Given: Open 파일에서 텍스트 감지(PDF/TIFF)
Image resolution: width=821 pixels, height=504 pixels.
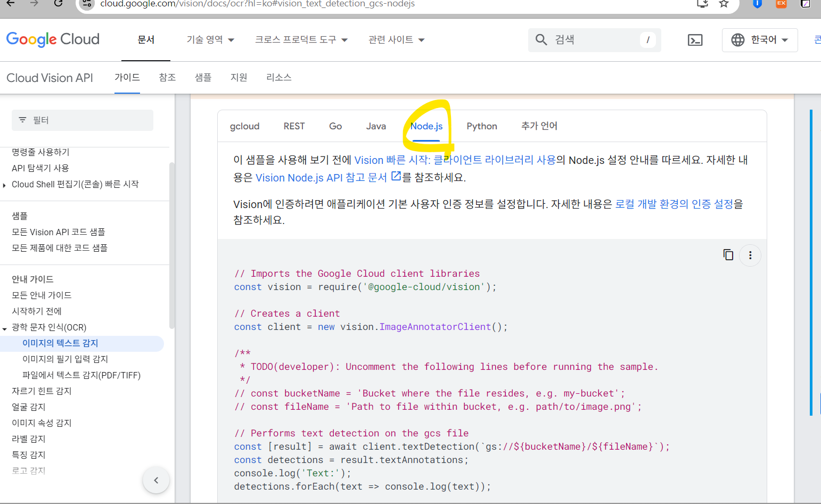Looking at the screenshot, I should pyautogui.click(x=81, y=375).
